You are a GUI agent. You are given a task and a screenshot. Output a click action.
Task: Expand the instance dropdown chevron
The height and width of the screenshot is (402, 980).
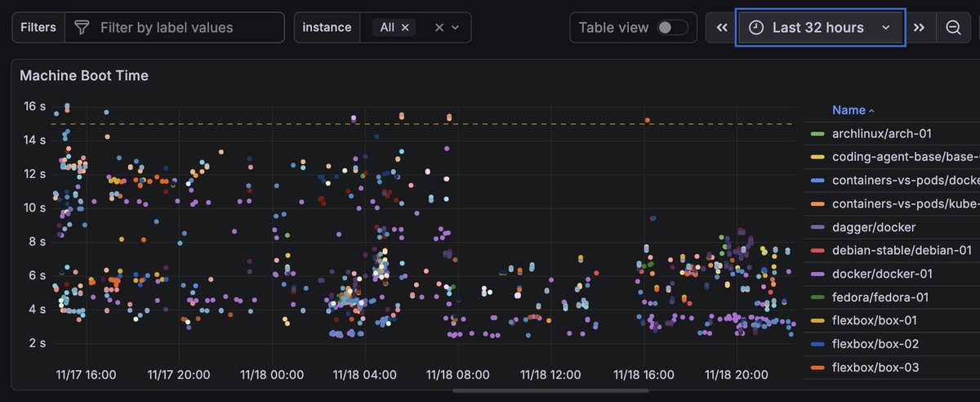456,28
